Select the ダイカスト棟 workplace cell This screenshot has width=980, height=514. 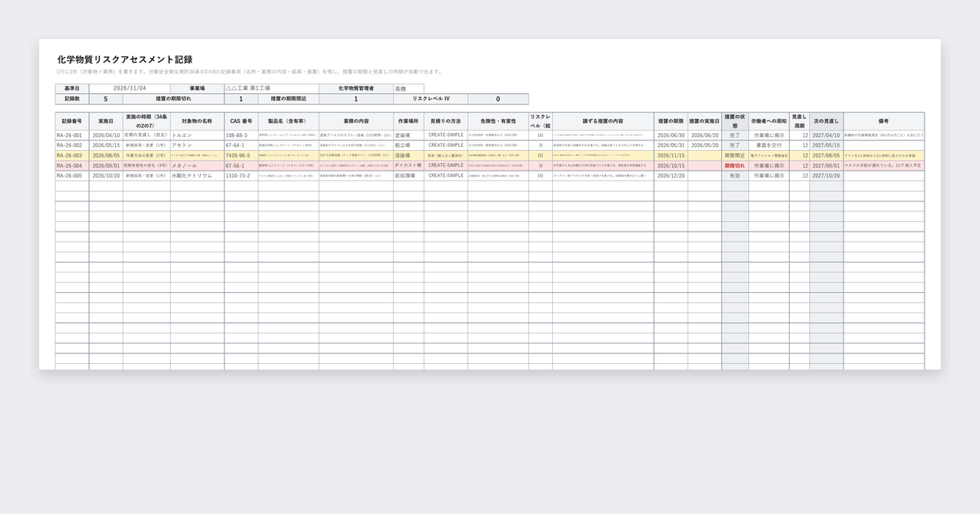408,166
